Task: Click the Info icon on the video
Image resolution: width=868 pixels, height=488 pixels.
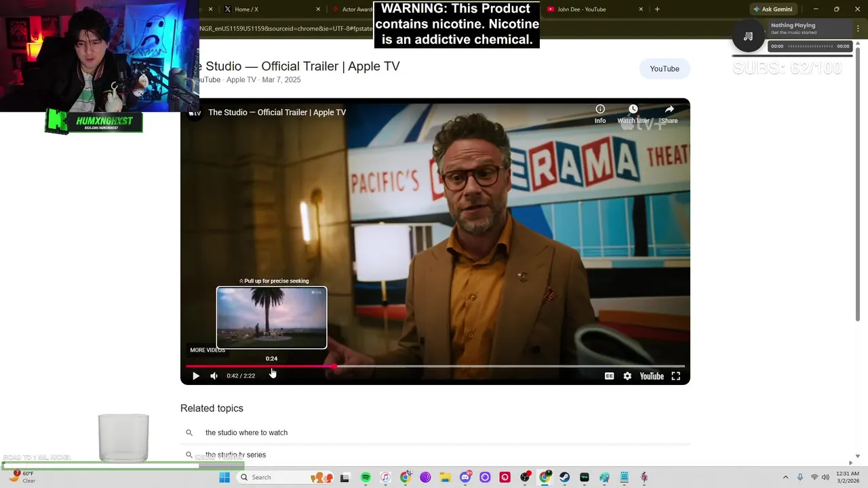Action: pyautogui.click(x=600, y=113)
